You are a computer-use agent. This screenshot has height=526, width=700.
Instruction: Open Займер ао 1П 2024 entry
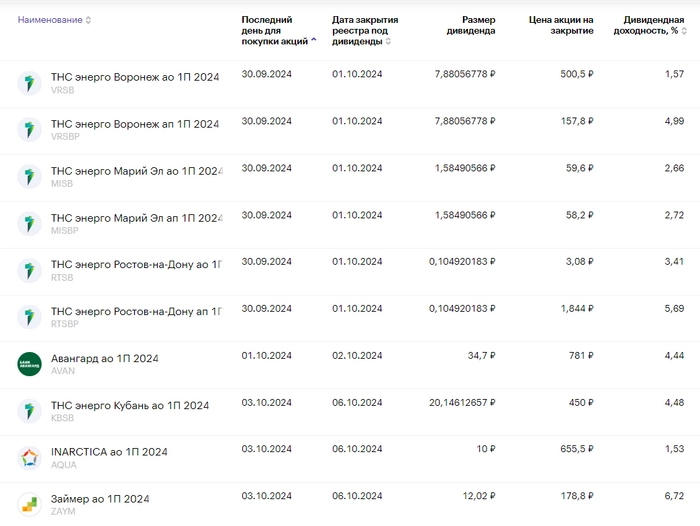coord(100,499)
